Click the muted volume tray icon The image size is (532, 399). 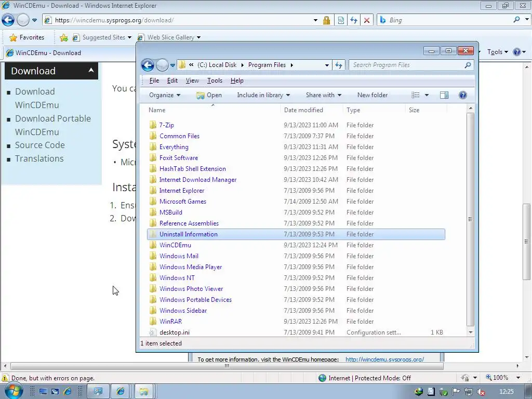481,392
